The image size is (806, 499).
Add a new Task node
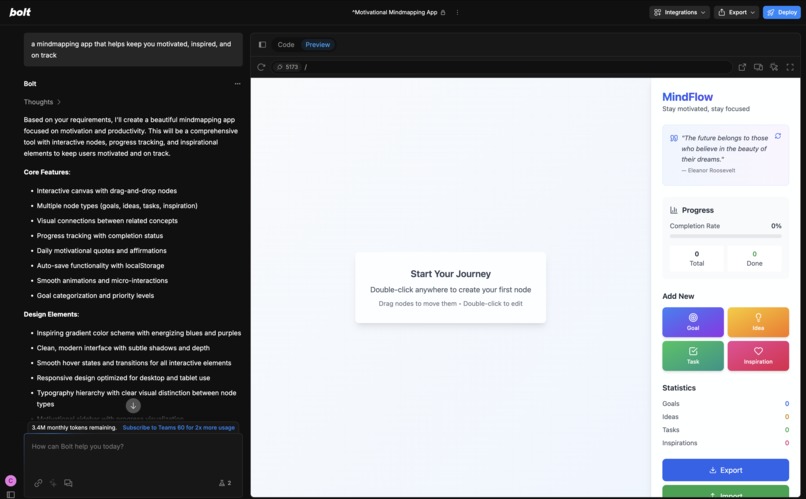(693, 356)
